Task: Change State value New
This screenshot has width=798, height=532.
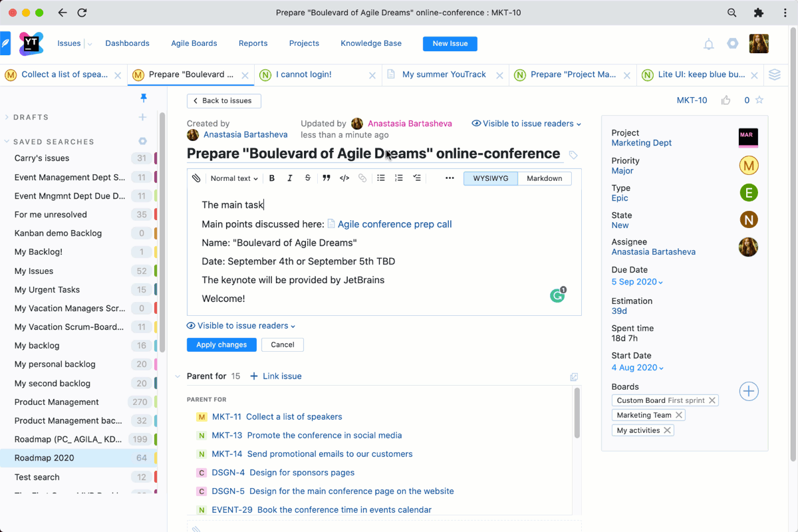Action: tap(620, 225)
